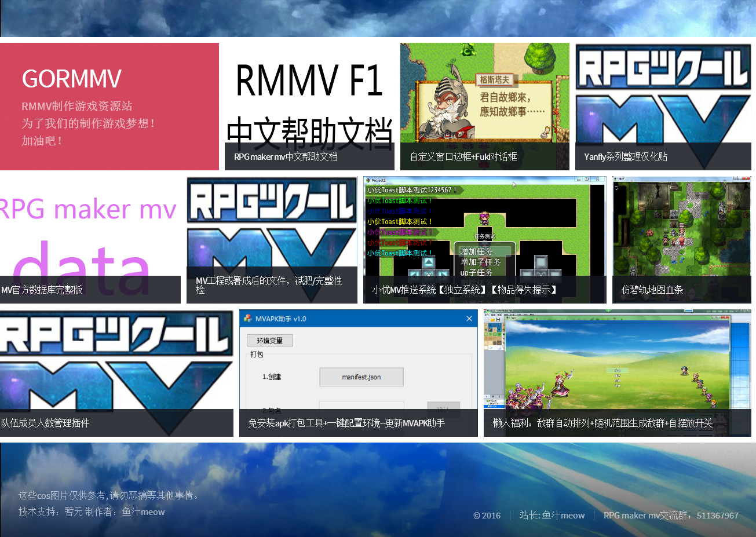Click RPG maker mv交流群 511367967 text

tap(671, 516)
